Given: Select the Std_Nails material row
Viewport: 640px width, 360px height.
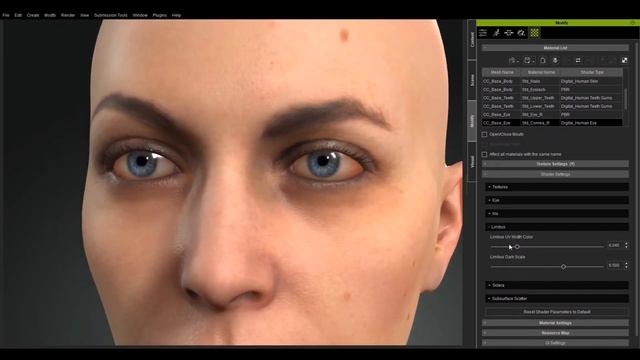Looking at the screenshot, I should click(552, 81).
